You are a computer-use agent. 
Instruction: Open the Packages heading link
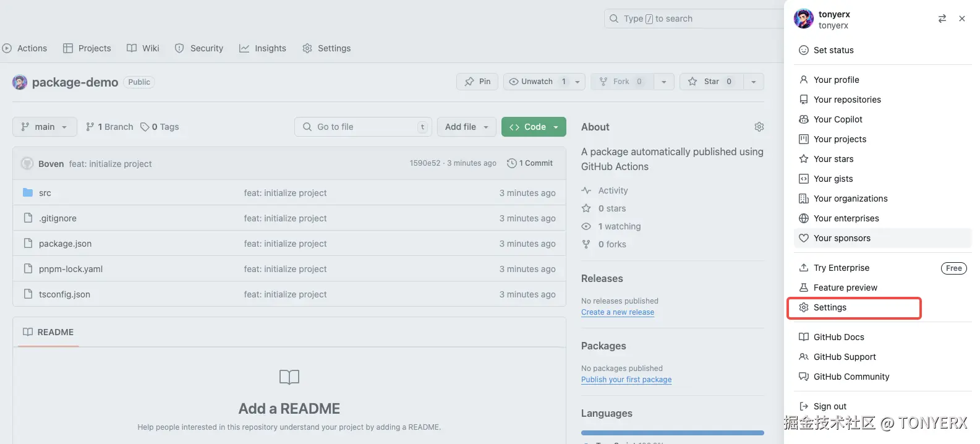(x=603, y=346)
